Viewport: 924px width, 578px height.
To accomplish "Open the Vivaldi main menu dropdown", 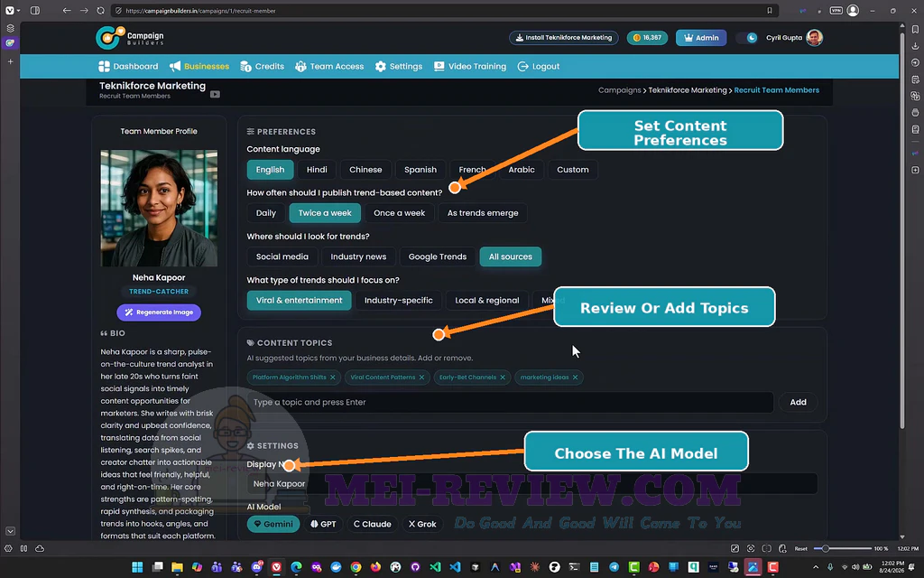I will click(11, 11).
